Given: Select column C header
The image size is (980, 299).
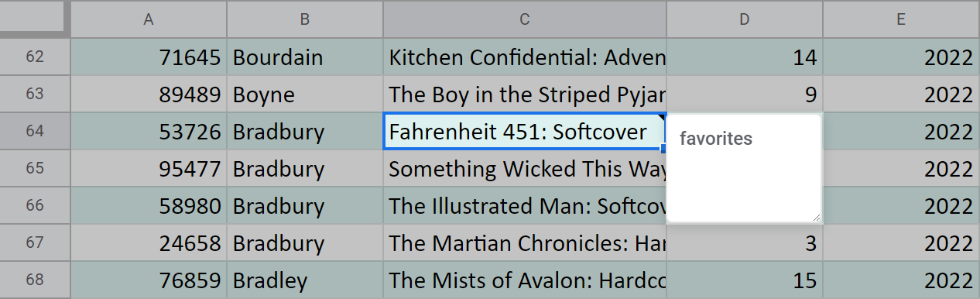Looking at the screenshot, I should pos(524,19).
